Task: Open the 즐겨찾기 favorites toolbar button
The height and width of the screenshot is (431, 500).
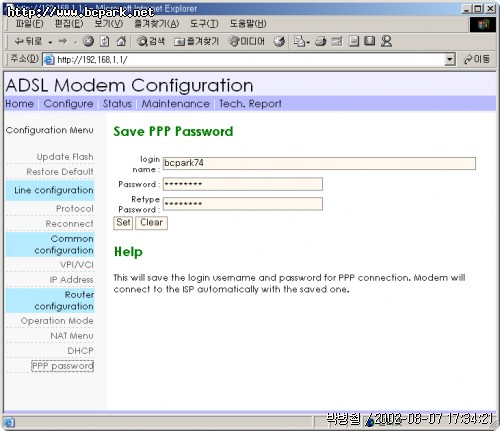Action: [196, 41]
